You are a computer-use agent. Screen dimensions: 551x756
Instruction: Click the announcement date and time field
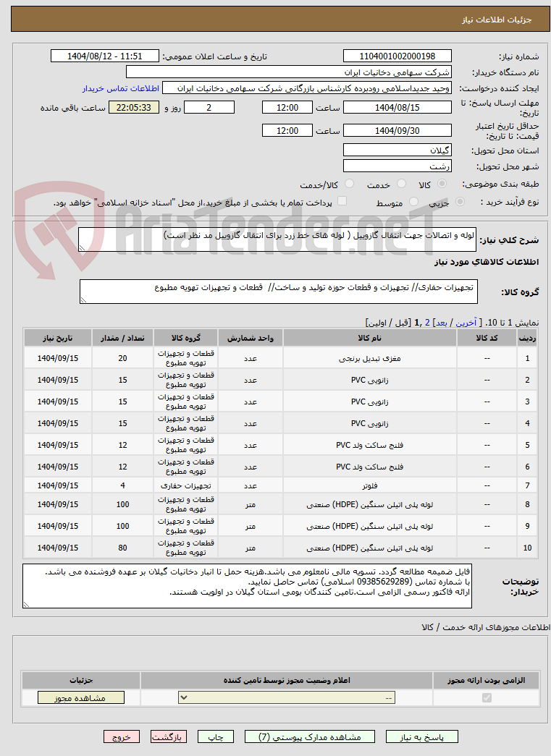click(105, 56)
